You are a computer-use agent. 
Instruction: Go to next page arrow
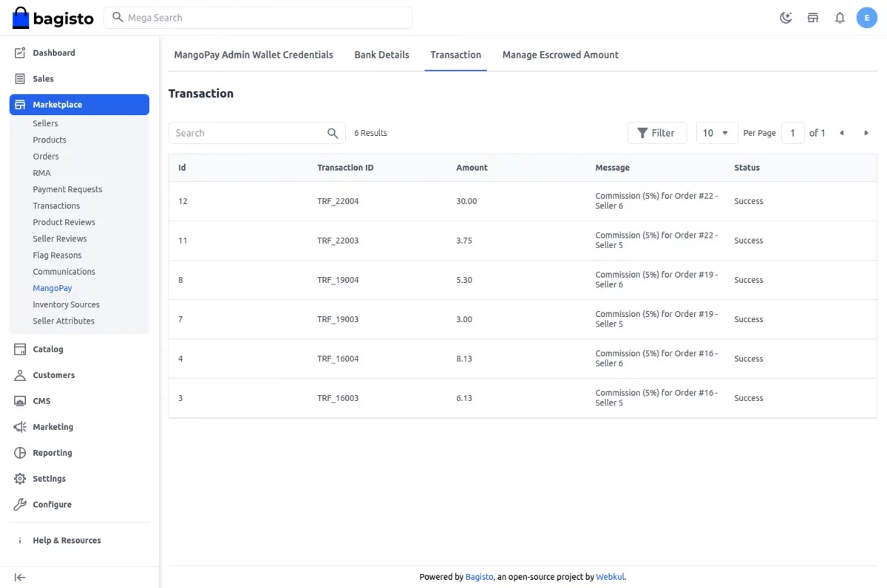point(866,133)
